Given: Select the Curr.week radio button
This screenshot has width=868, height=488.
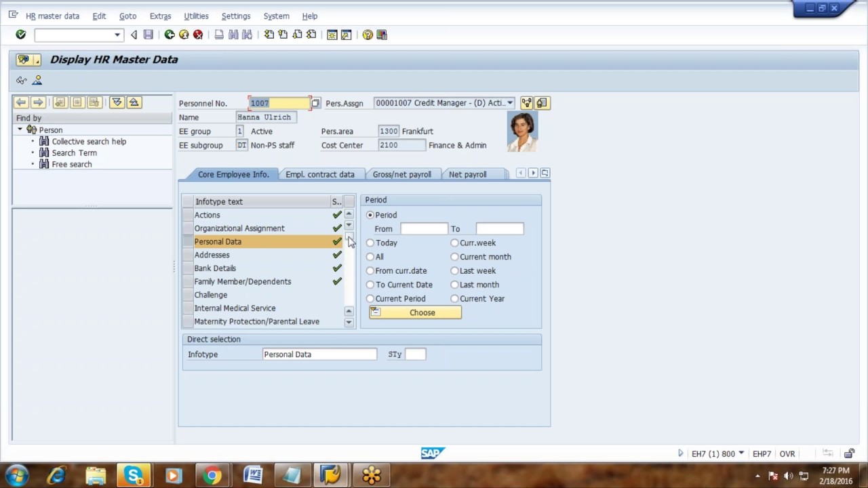Looking at the screenshot, I should click(454, 243).
